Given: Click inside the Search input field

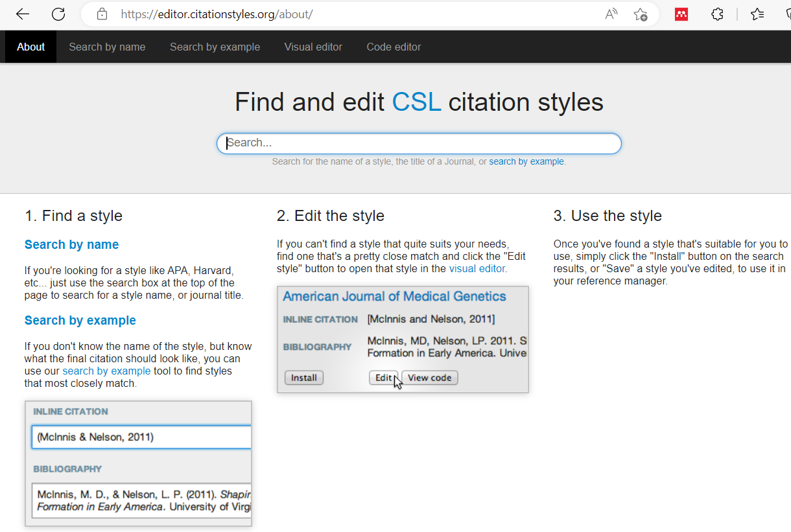Looking at the screenshot, I should click(x=418, y=143).
